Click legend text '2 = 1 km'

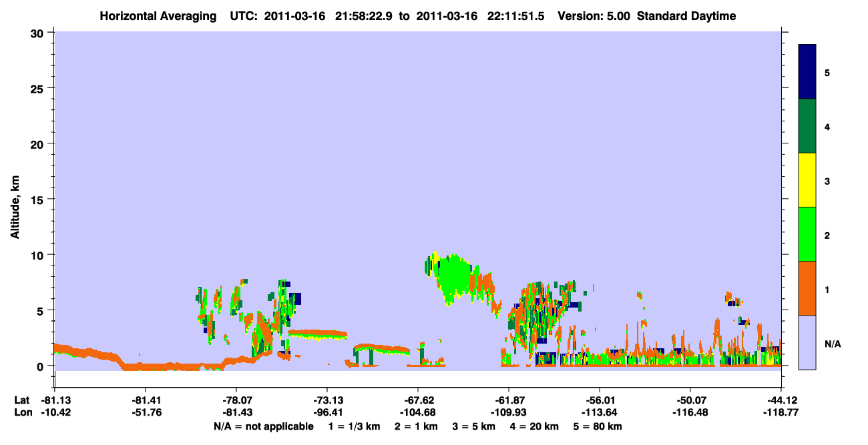(417, 426)
